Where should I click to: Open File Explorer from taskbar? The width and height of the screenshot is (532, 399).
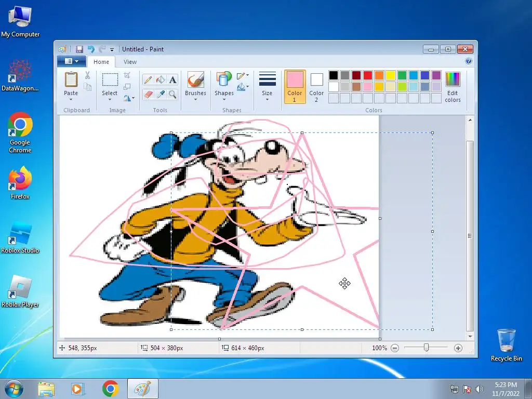pos(46,389)
